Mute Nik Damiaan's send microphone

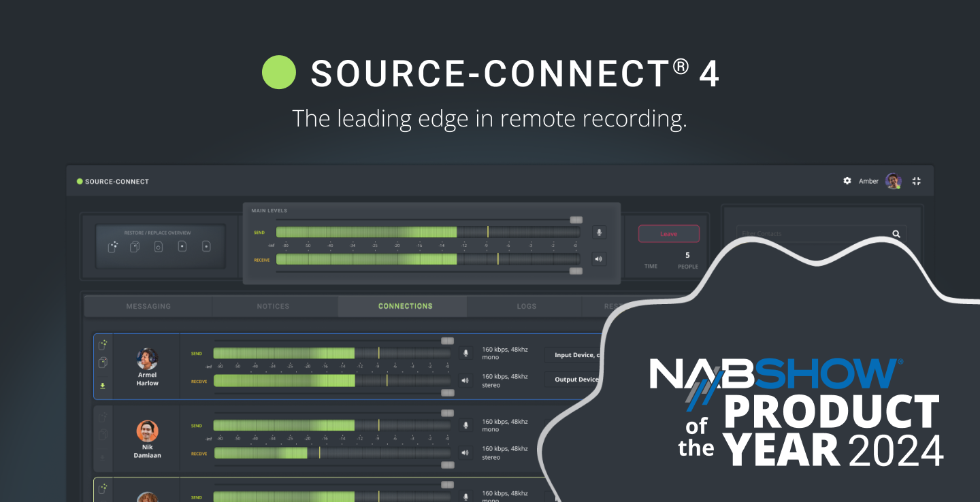[465, 425]
